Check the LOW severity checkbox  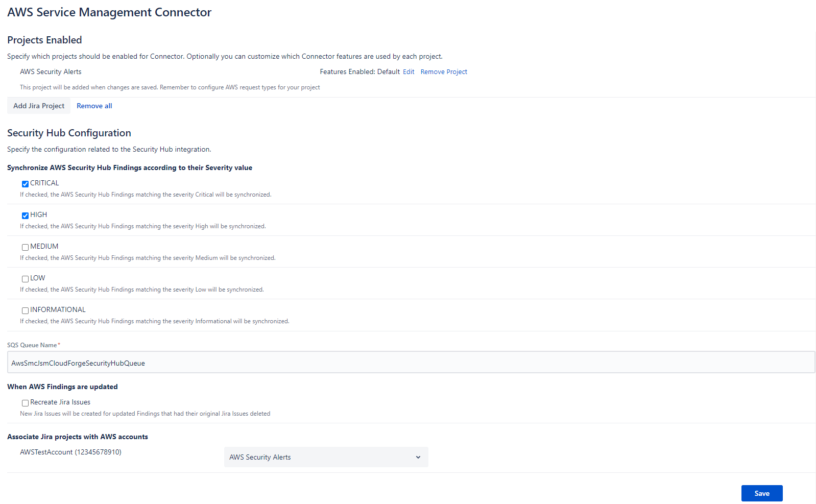coord(25,279)
